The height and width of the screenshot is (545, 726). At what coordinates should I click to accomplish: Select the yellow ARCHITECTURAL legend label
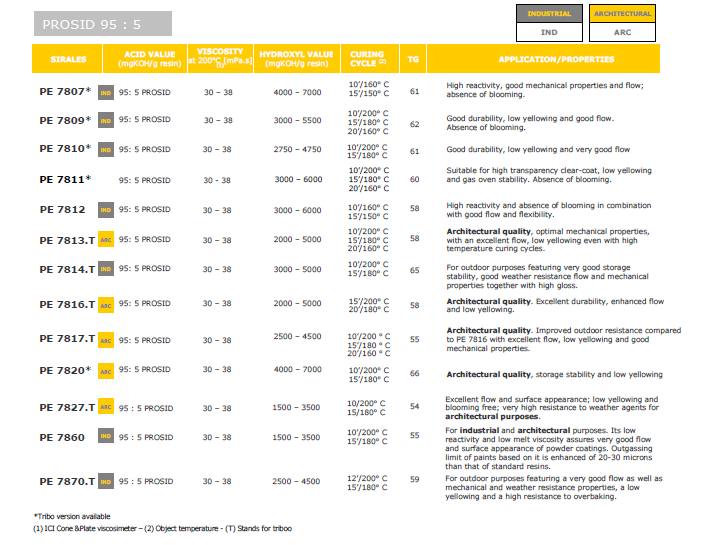point(622,14)
